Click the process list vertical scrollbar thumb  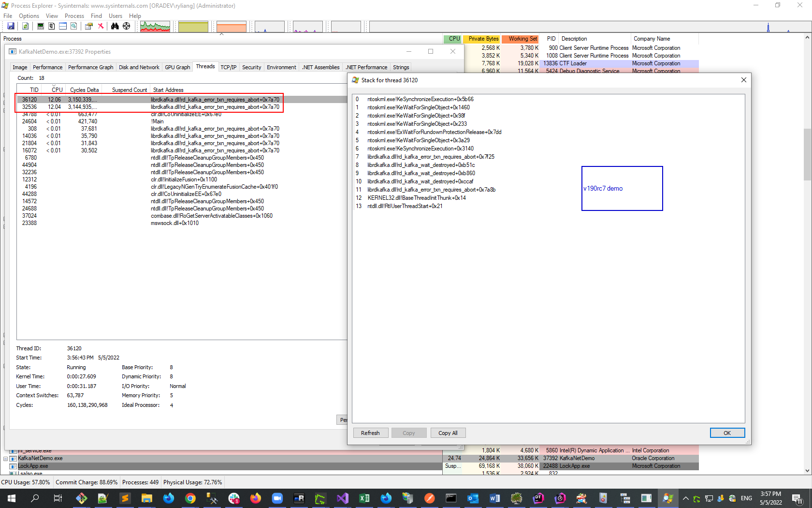tap(807, 155)
